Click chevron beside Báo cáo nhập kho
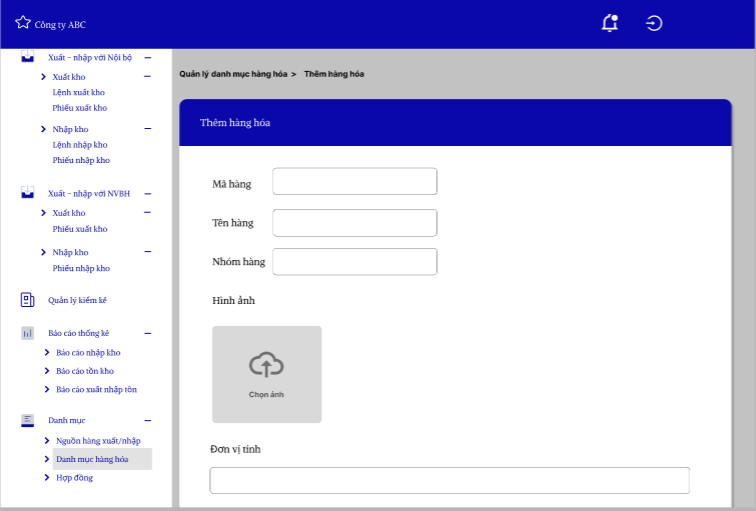Image resolution: width=756 pixels, height=511 pixels. pyautogui.click(x=47, y=352)
